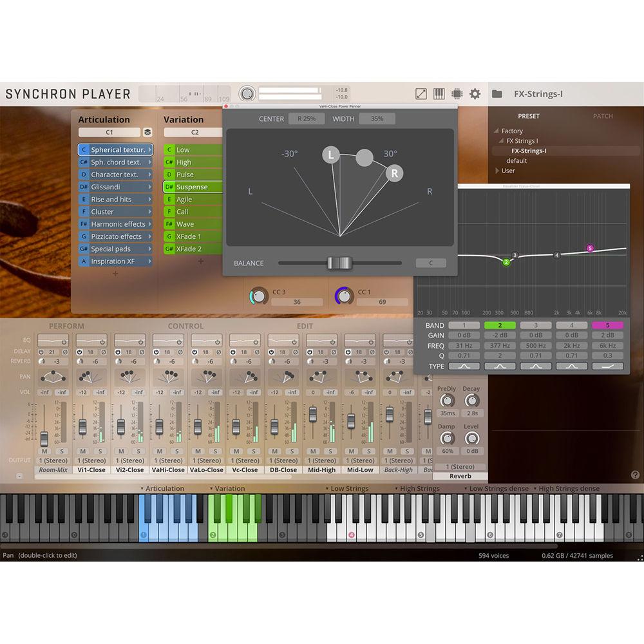Click the piano keyboard icon in the toolbar
Image resolution: width=644 pixels, height=644 pixels.
pos(439,93)
